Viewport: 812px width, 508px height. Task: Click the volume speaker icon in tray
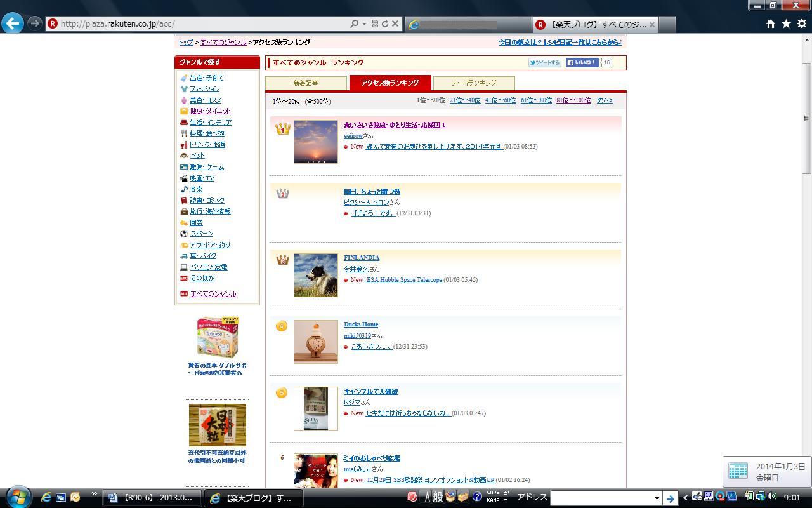point(772,497)
